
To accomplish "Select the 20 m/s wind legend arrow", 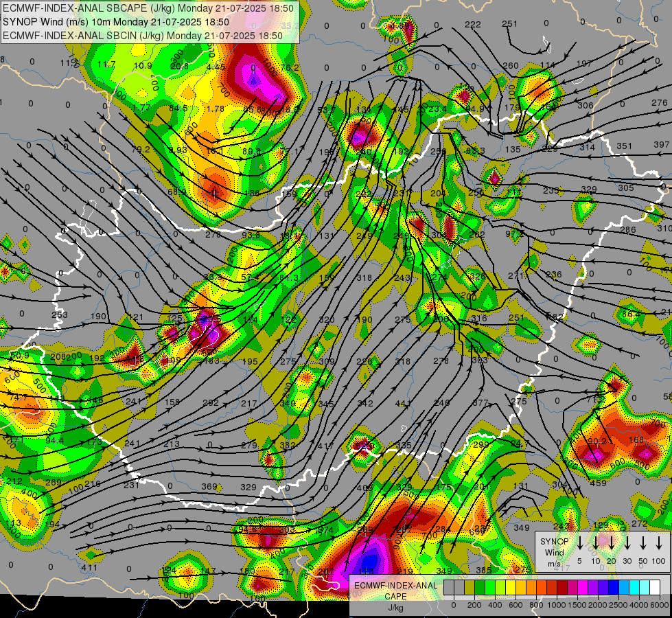I will pyautogui.click(x=612, y=543).
